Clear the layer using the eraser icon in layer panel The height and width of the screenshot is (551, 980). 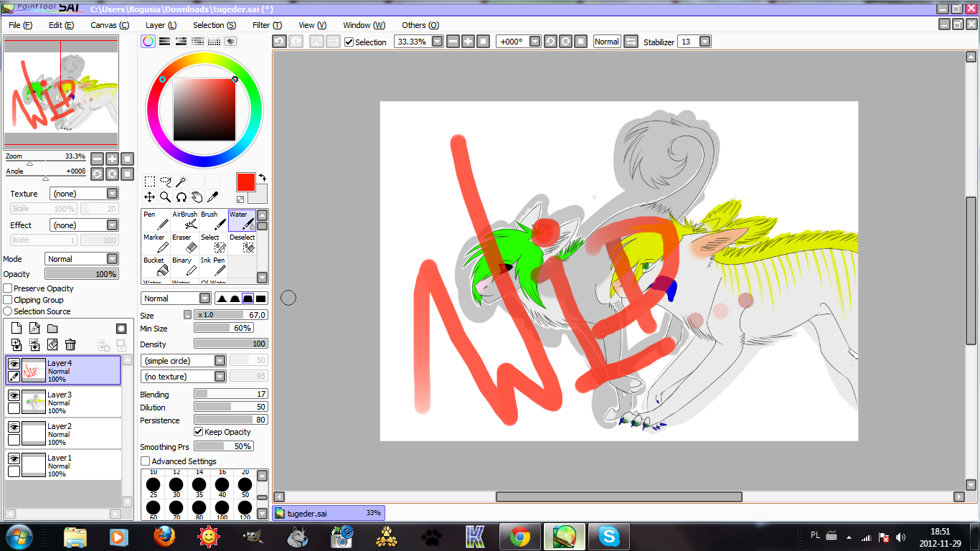click(52, 344)
